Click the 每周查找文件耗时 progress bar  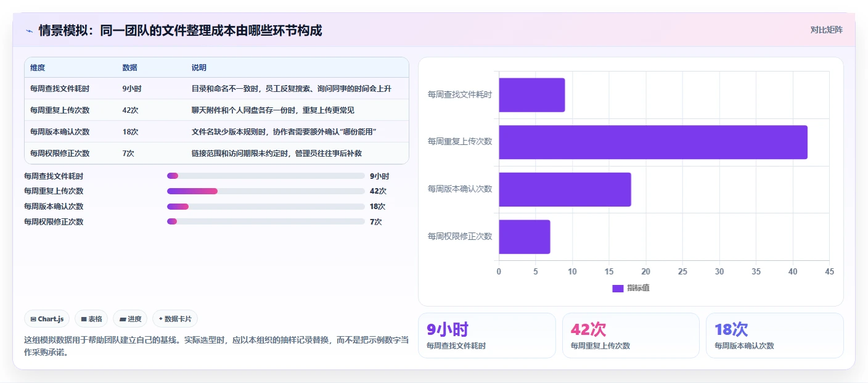click(x=266, y=176)
